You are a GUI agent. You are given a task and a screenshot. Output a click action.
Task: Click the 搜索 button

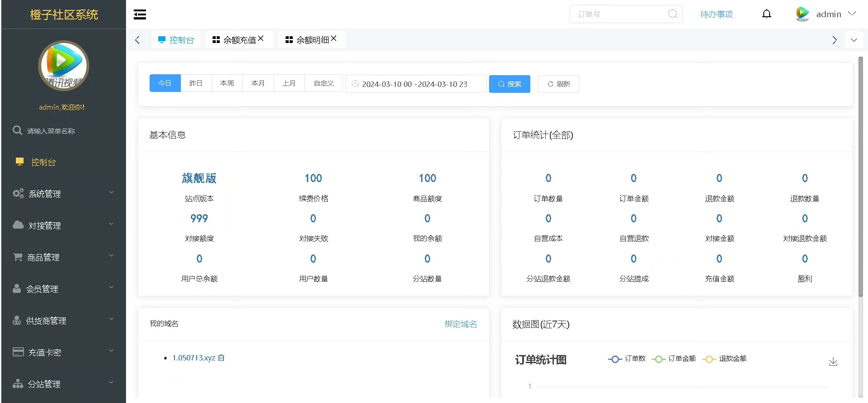509,84
